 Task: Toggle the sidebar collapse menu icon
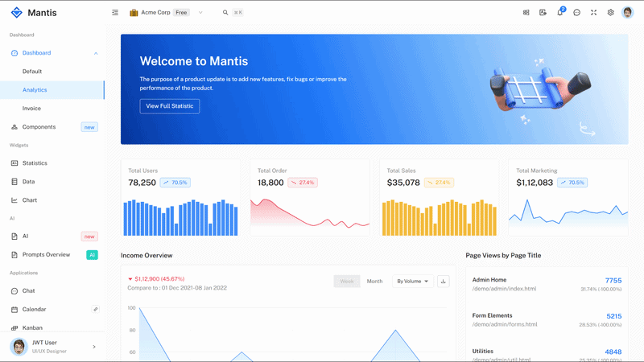[115, 12]
